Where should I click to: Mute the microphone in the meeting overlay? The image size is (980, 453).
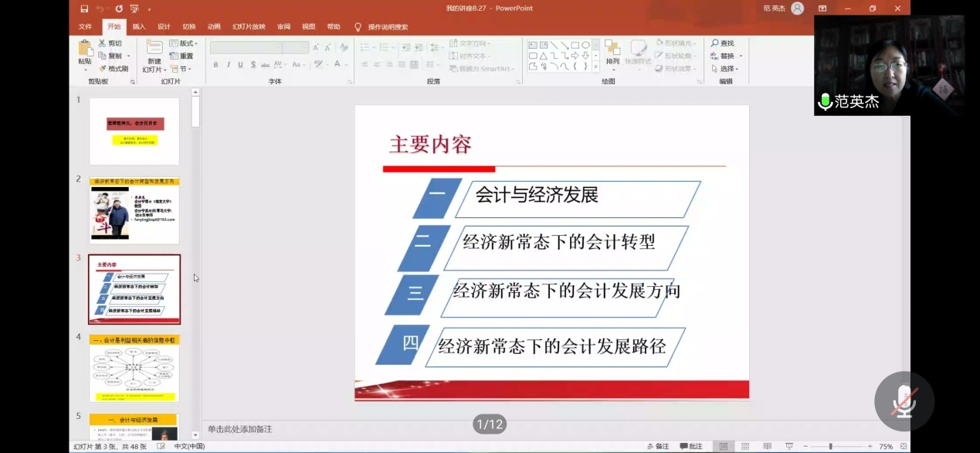coord(904,400)
